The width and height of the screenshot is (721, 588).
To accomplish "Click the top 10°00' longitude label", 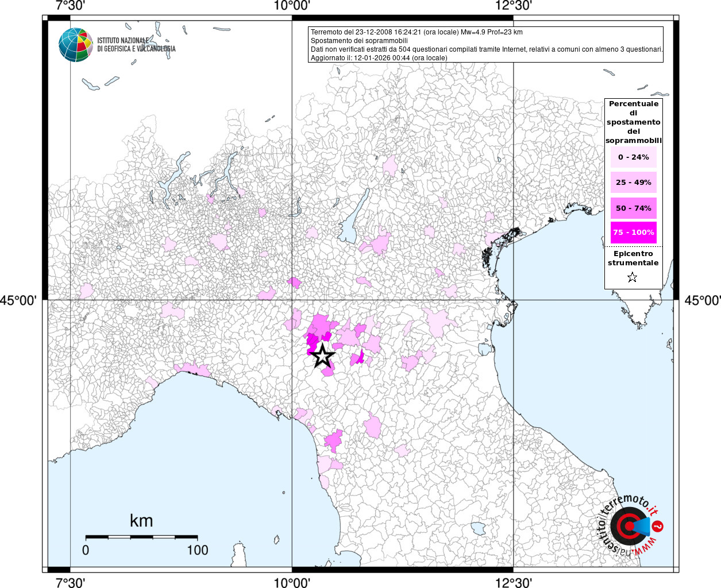I will (x=292, y=6).
